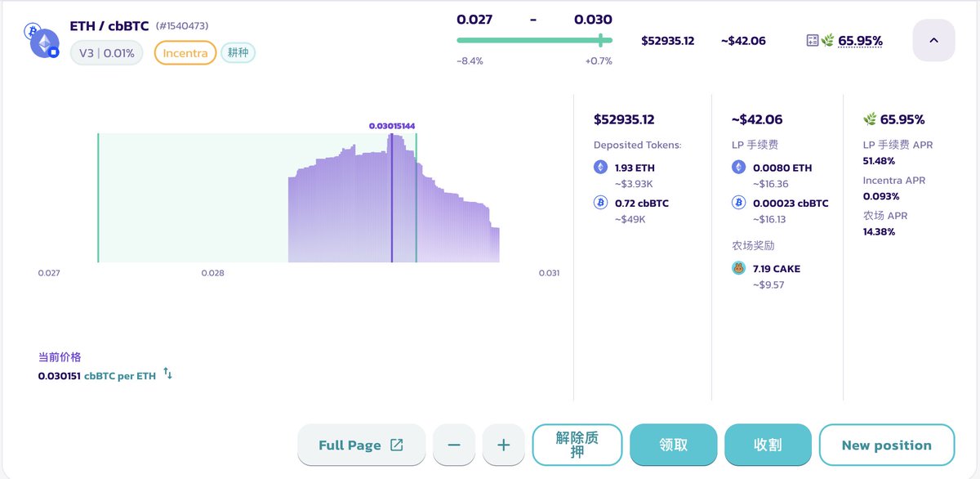Viewport: 980px width, 479px height.
Task: Click the plus button to add liquidity
Action: [x=504, y=445]
